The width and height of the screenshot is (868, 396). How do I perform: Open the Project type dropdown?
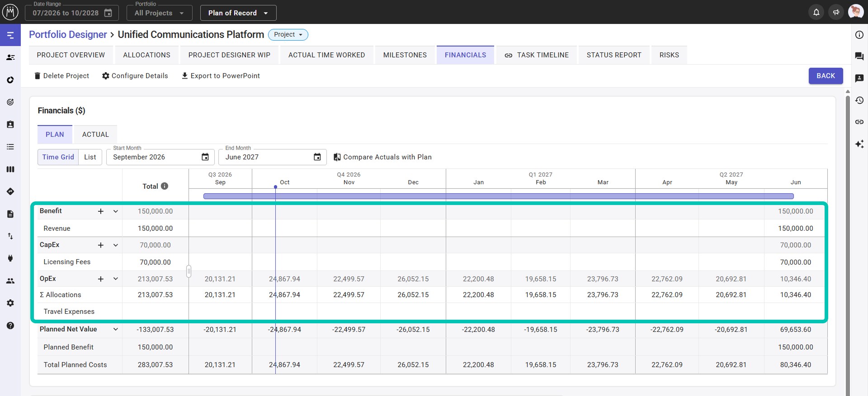(288, 35)
